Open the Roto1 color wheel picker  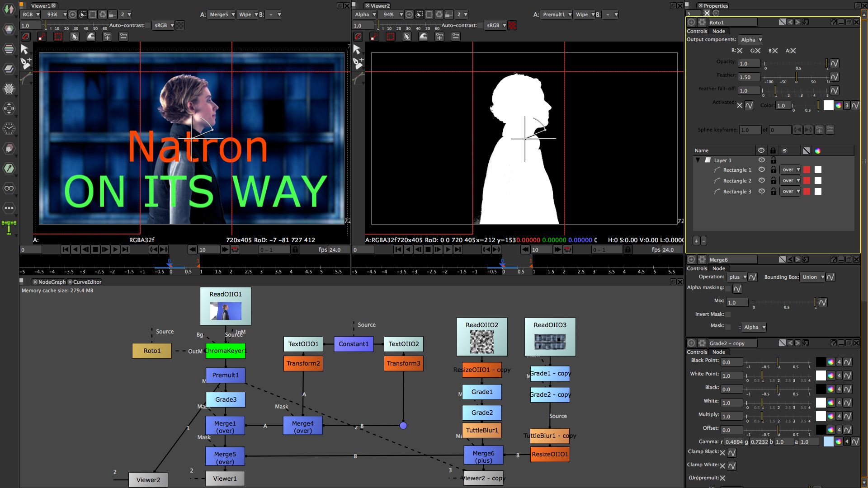(839, 105)
